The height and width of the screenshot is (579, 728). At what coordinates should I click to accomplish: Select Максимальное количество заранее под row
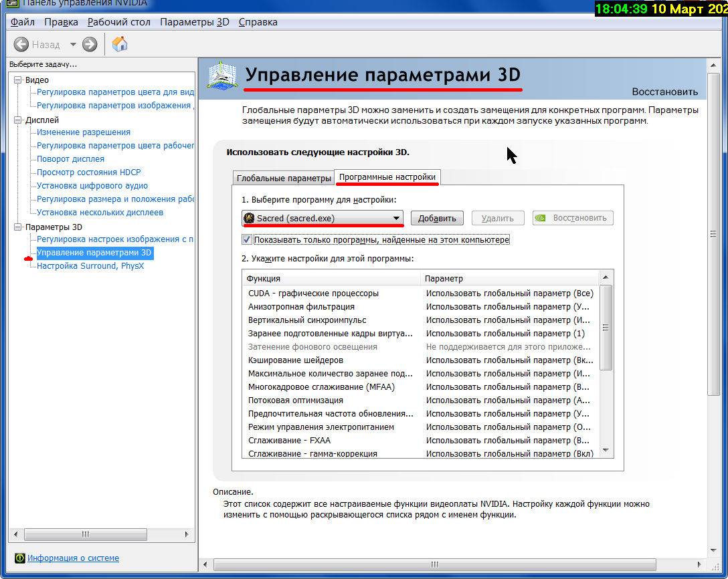click(421, 374)
